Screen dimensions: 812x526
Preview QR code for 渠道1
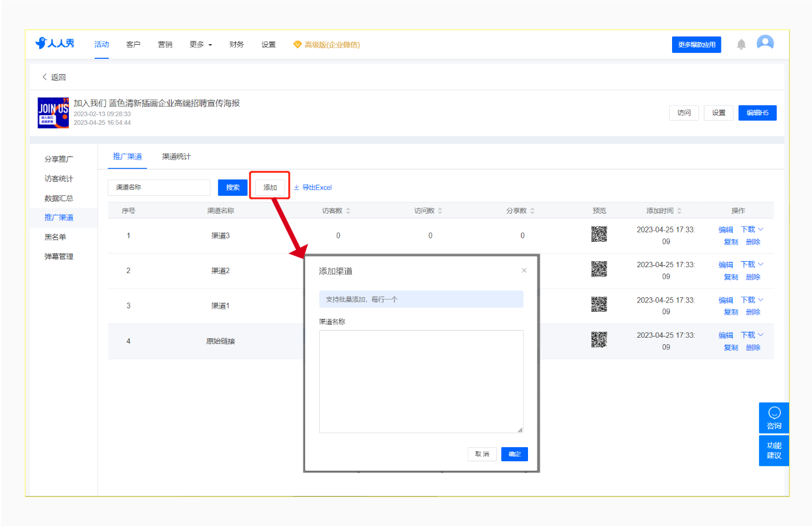599,304
